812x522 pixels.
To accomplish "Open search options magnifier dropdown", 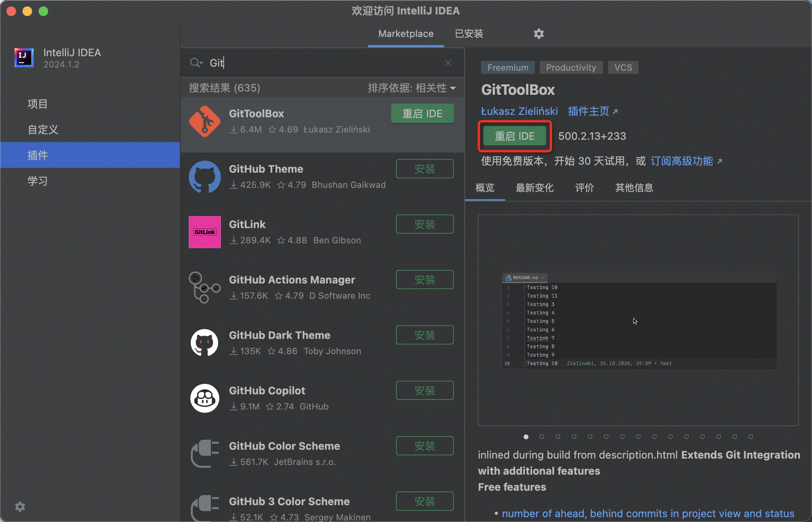I will 196,63.
